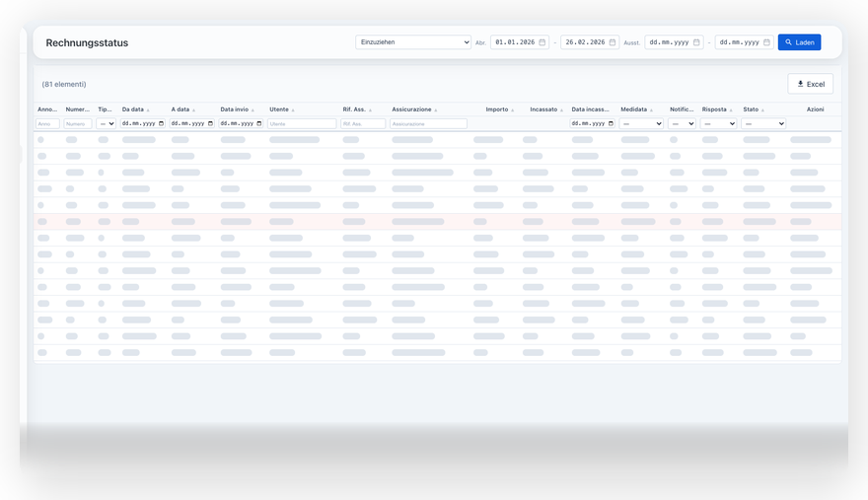
Task: Open the Einzuziehen status dropdown
Action: click(x=413, y=42)
